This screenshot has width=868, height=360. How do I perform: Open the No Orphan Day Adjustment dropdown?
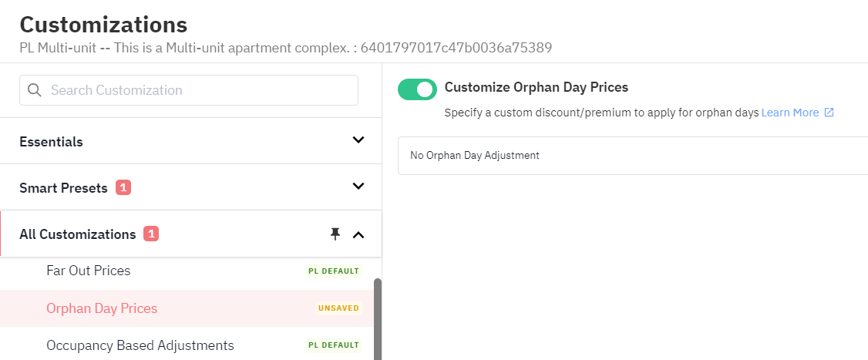(x=633, y=156)
